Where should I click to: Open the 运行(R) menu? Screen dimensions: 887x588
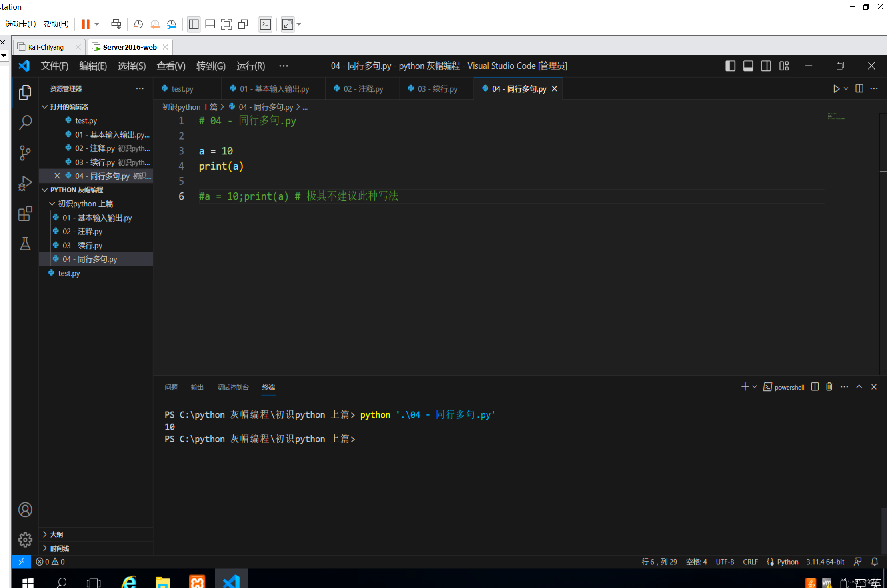coord(250,66)
